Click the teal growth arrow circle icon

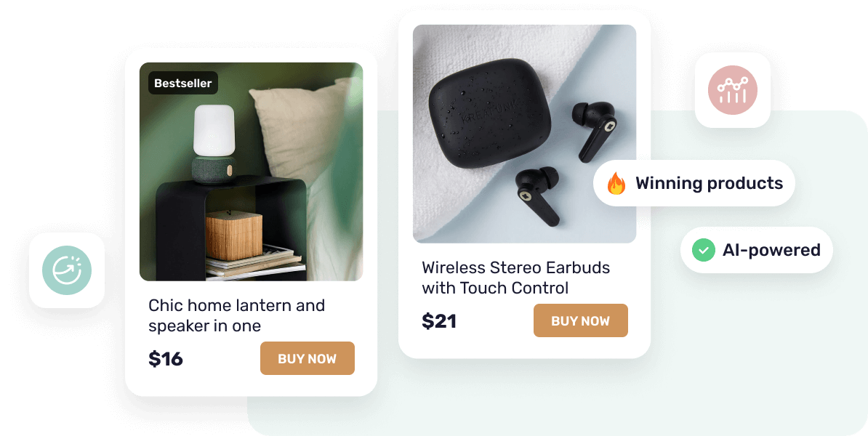pos(67,270)
